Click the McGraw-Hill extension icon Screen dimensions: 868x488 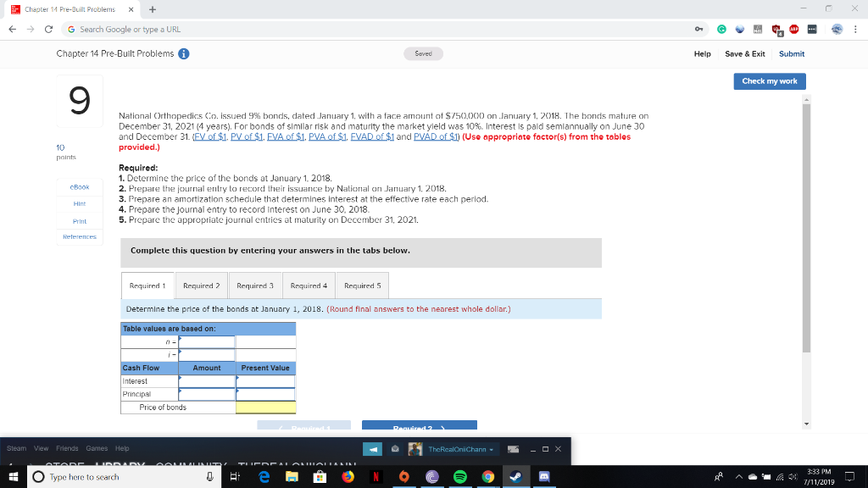758,28
